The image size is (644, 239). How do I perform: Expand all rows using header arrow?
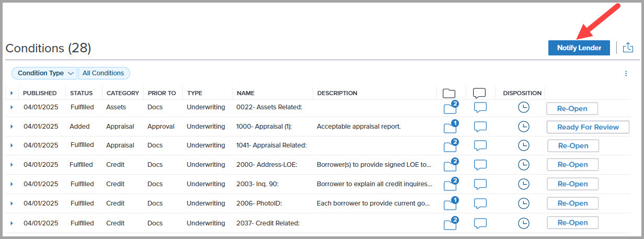coord(11,93)
